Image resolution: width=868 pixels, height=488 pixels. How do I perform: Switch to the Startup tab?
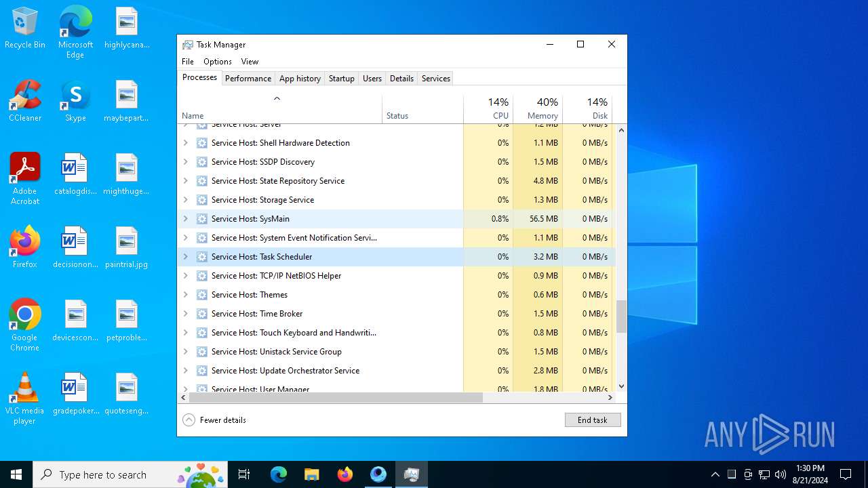click(342, 79)
